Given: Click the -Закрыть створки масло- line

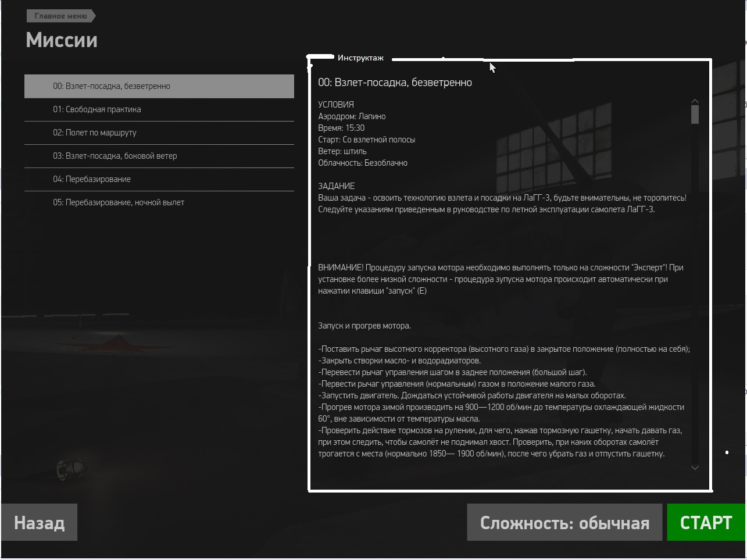Looking at the screenshot, I should click(x=399, y=361).
